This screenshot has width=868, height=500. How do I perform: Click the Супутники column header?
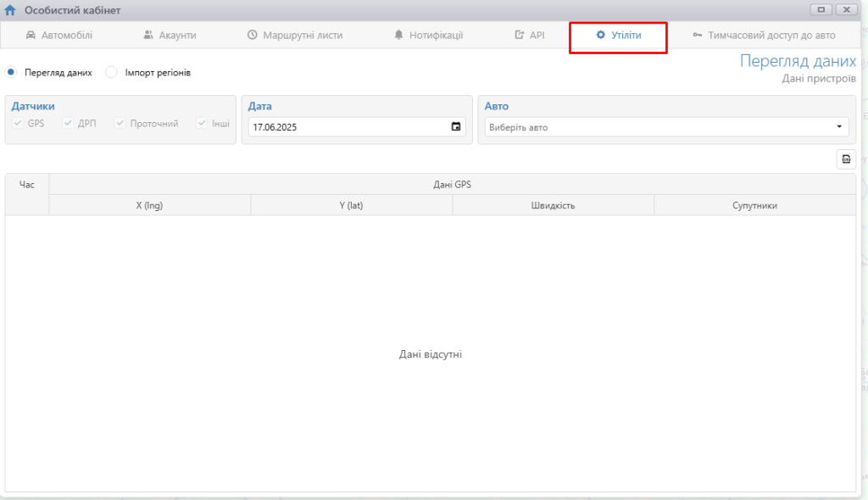coord(754,205)
